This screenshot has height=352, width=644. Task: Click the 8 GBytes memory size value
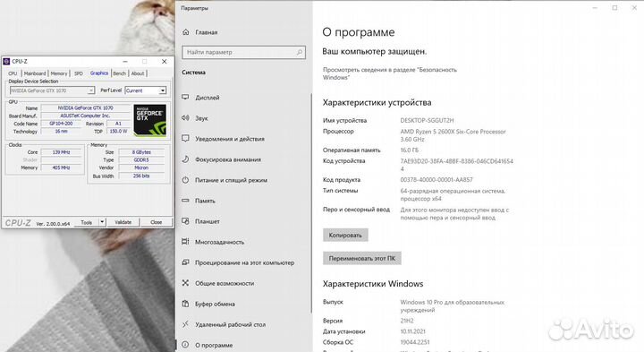(141, 152)
